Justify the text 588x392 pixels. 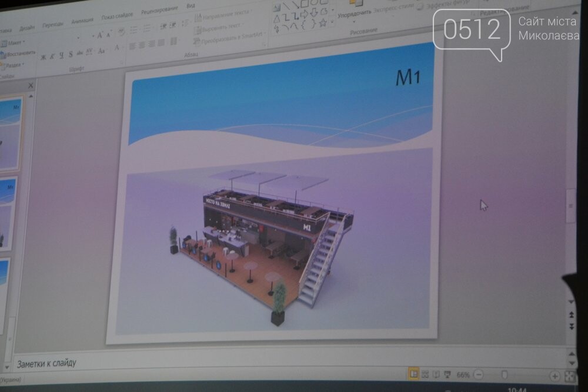click(161, 43)
